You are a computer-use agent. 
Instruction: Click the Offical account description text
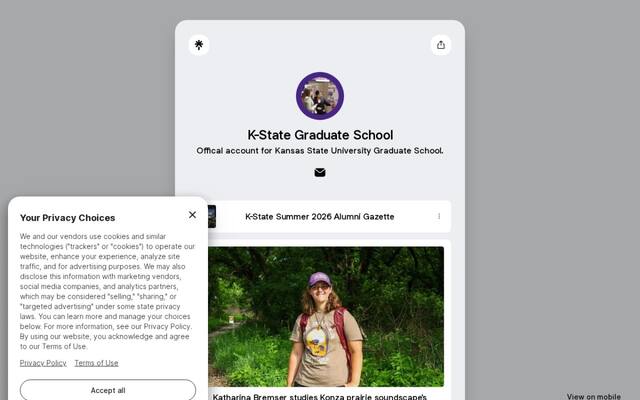(x=320, y=151)
